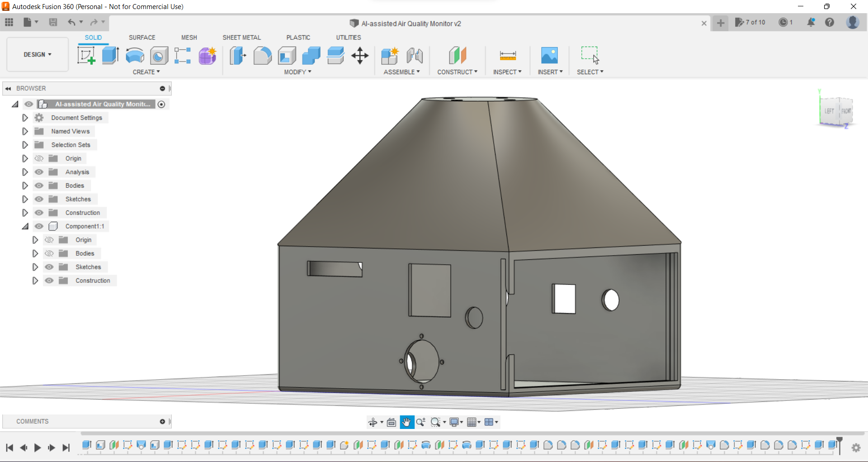The width and height of the screenshot is (868, 462).
Task: Select the Joint tool in Assemble
Action: (414, 56)
